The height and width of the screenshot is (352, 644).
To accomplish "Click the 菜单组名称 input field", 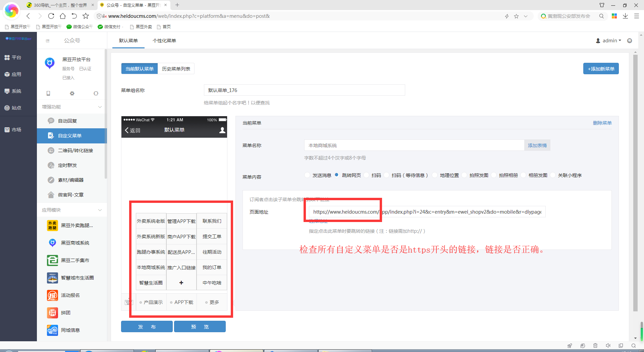I will pos(304,90).
